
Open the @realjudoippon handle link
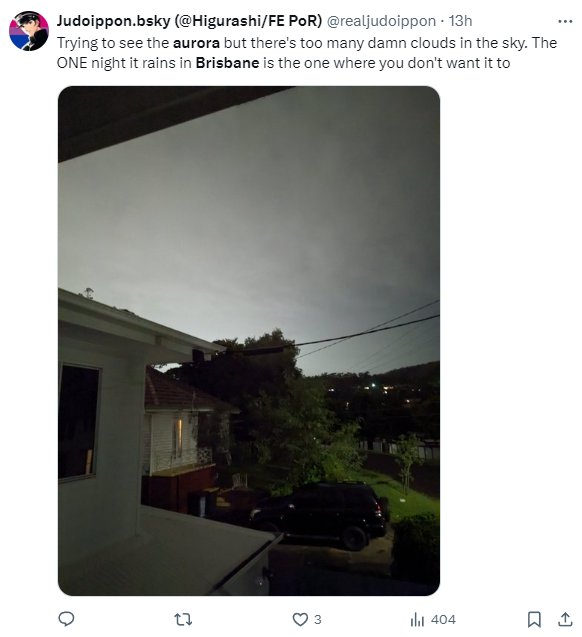(x=381, y=21)
